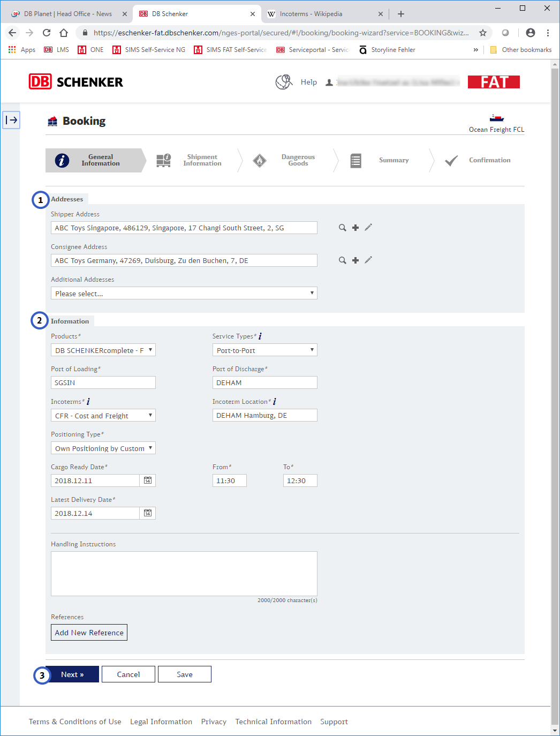
Task: Open Legal Information link
Action: point(161,722)
